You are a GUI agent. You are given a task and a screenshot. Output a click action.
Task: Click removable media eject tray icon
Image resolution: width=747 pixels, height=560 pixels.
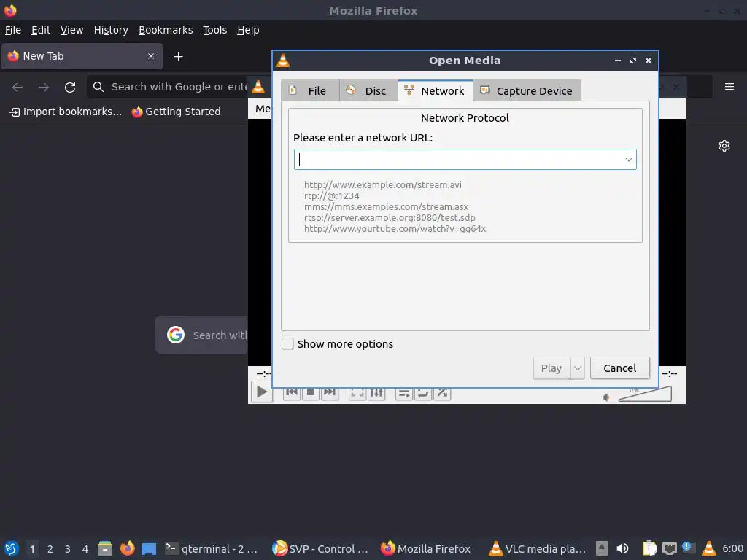602,548
